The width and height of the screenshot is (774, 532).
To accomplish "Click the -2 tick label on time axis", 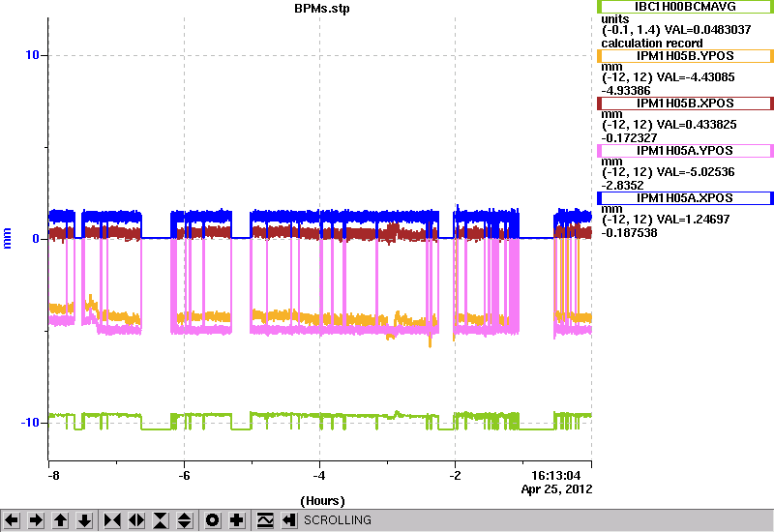I will [x=455, y=476].
